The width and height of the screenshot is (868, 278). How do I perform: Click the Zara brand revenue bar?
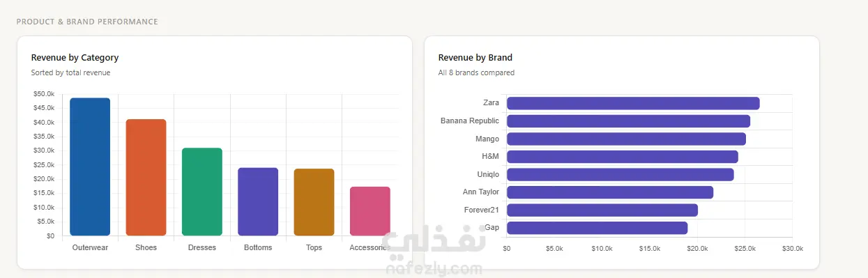coord(633,103)
